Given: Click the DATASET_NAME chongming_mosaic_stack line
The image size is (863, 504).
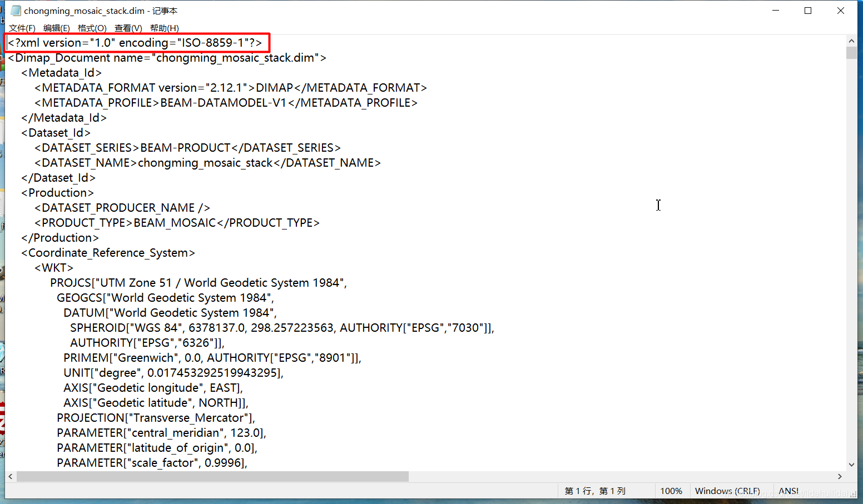Looking at the screenshot, I should tap(207, 163).
